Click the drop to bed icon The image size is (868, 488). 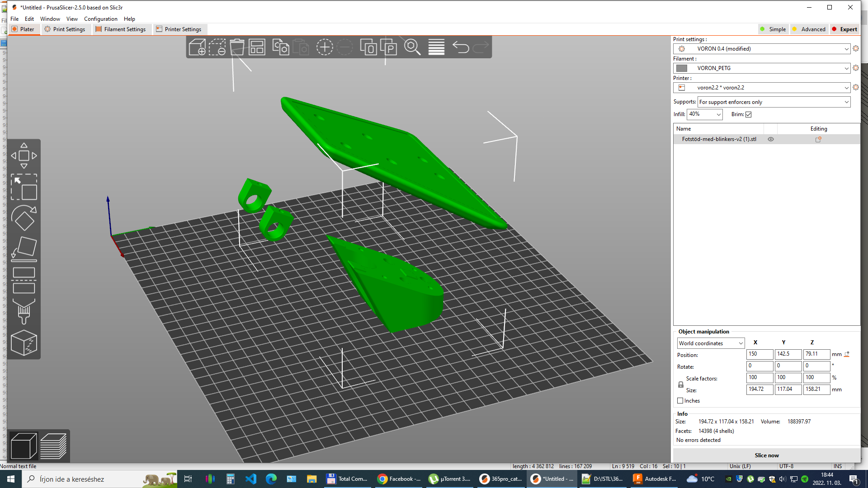pyautogui.click(x=847, y=354)
